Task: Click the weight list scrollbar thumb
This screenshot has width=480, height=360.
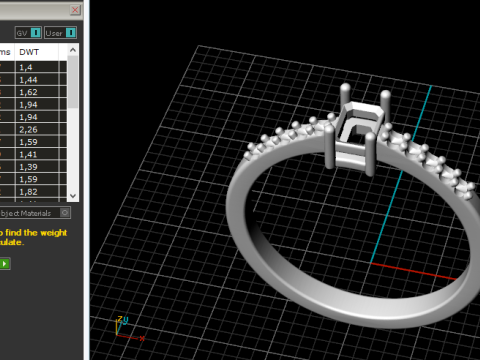Action: [73, 82]
